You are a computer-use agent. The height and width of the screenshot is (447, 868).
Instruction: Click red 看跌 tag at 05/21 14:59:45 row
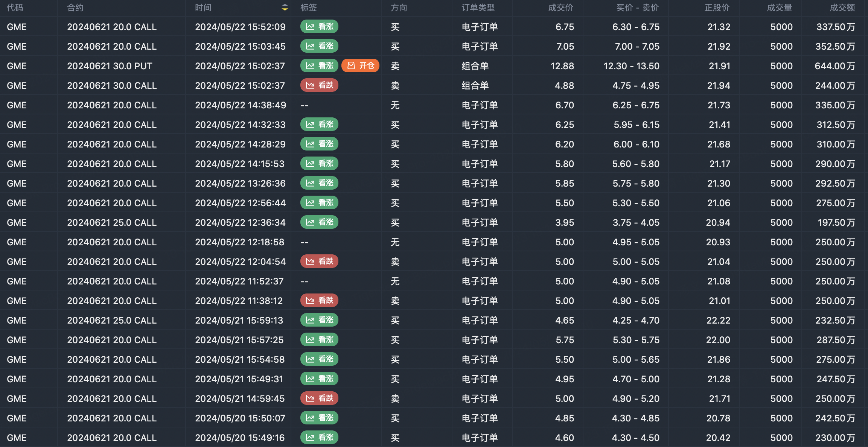[319, 398]
